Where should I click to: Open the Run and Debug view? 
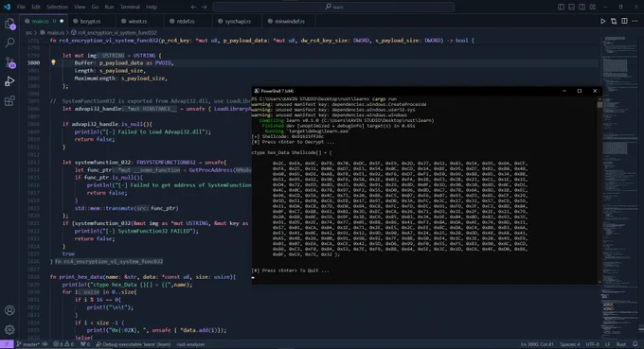point(9,81)
